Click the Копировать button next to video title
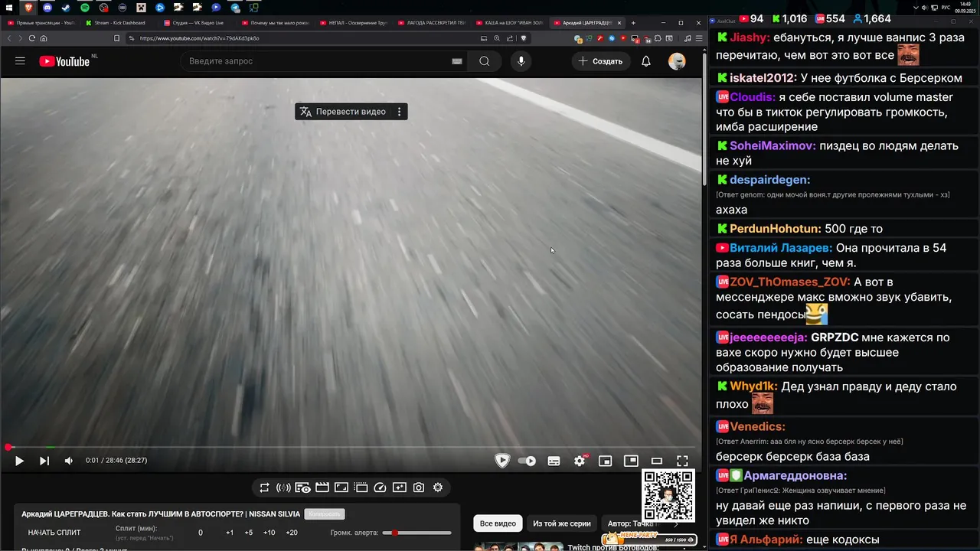 point(324,514)
